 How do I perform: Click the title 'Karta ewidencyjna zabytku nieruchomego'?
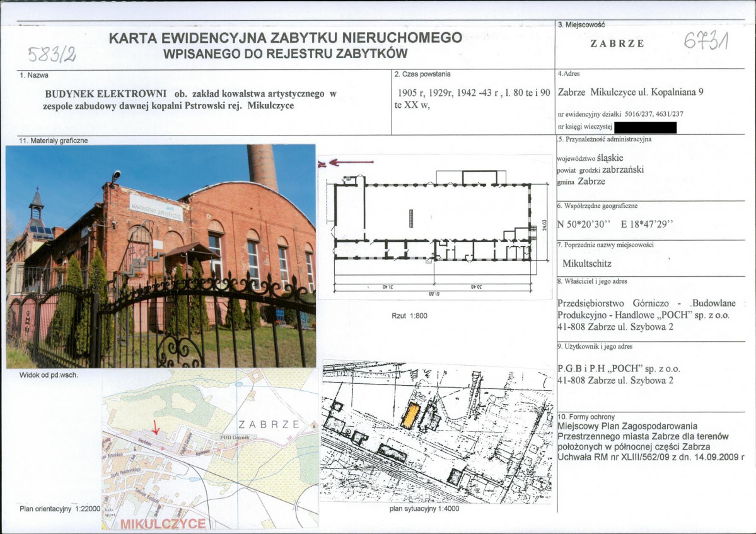[x=286, y=38]
